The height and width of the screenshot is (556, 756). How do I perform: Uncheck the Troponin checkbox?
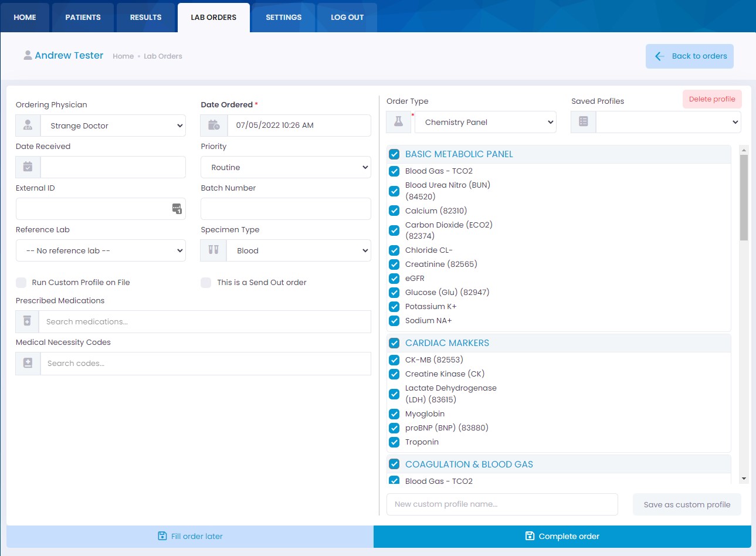pos(394,442)
